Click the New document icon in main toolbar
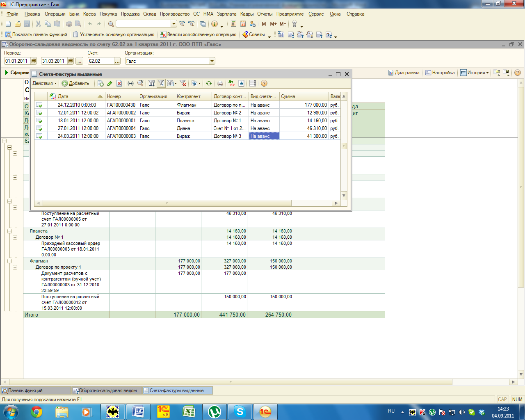This screenshot has height=420, width=525. pos(8,24)
